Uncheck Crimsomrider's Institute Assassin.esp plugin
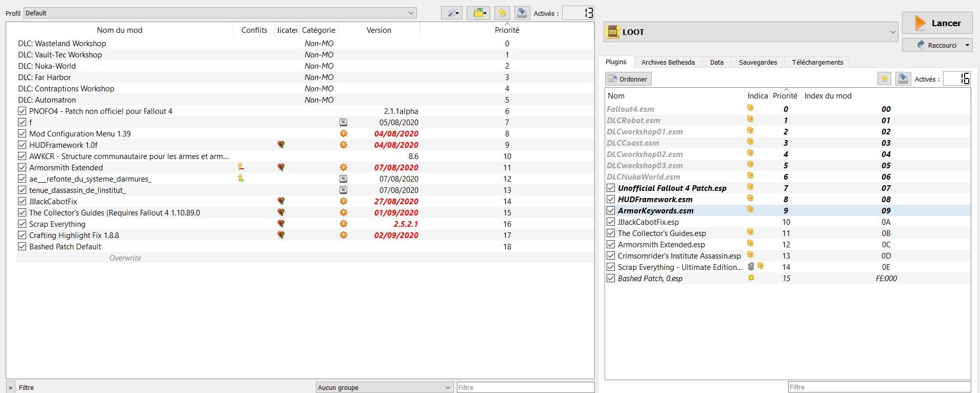 click(611, 256)
